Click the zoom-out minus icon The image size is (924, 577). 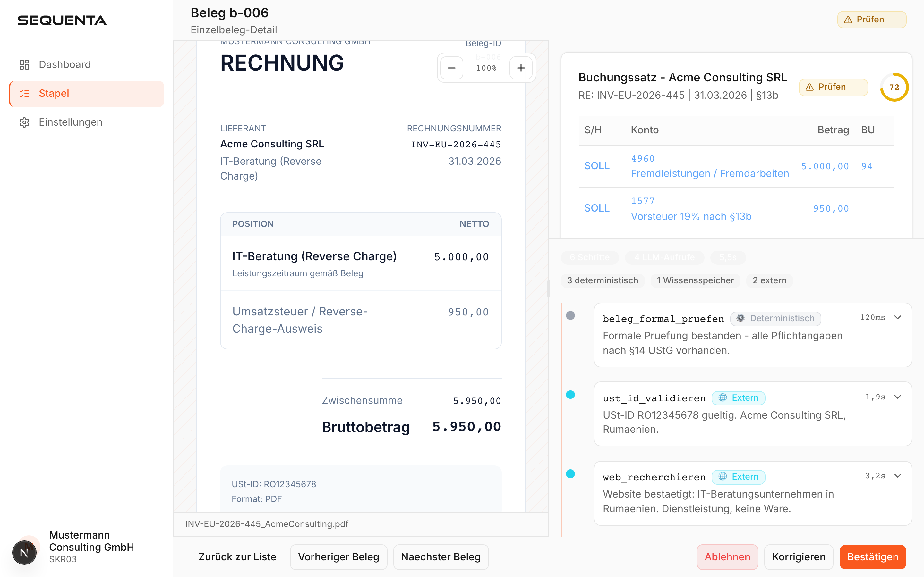(452, 68)
